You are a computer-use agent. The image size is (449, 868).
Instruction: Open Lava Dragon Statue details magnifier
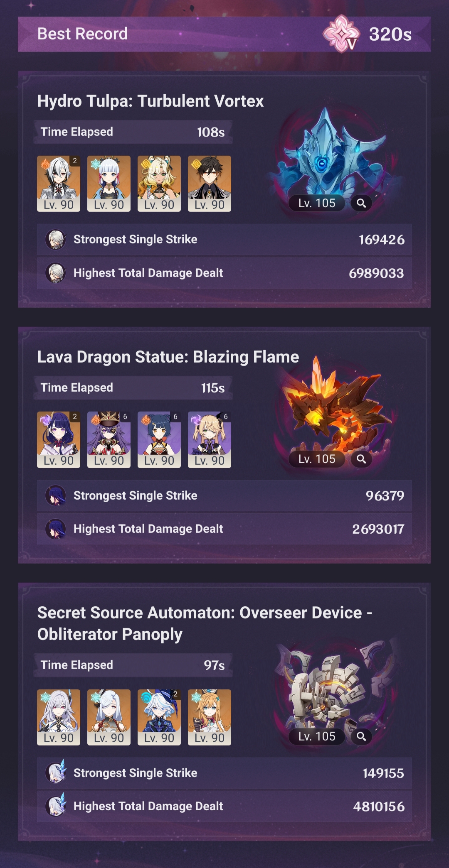point(361,459)
